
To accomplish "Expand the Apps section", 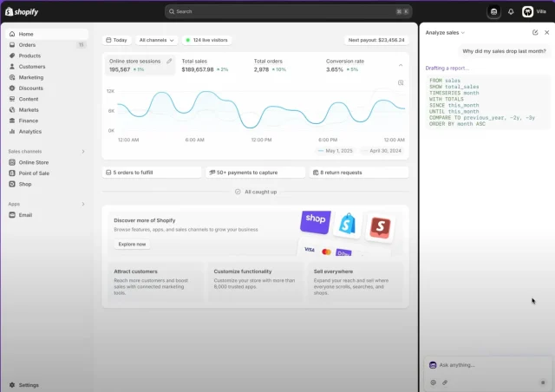I will pos(83,204).
